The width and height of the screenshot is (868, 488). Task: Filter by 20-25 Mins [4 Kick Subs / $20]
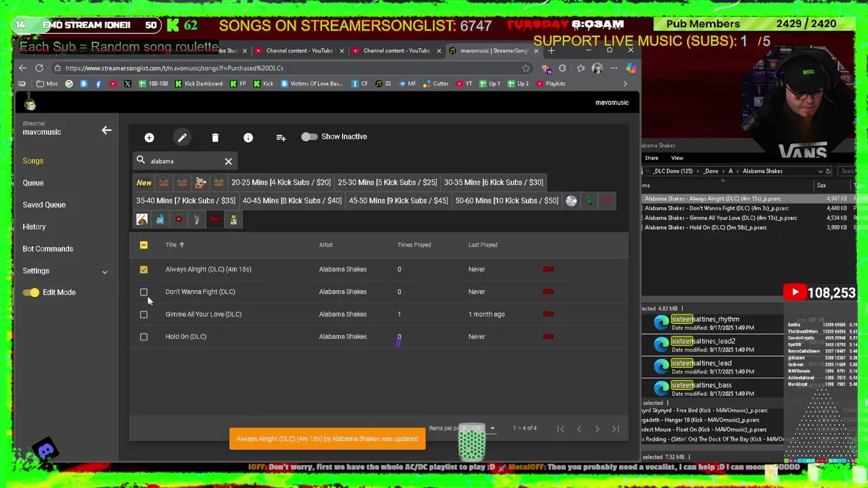281,182
